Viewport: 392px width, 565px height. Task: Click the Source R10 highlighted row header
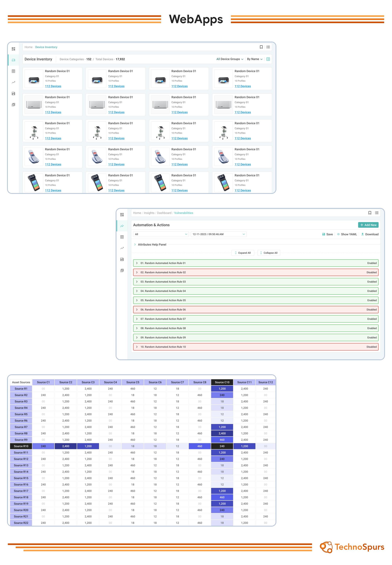tap(21, 446)
